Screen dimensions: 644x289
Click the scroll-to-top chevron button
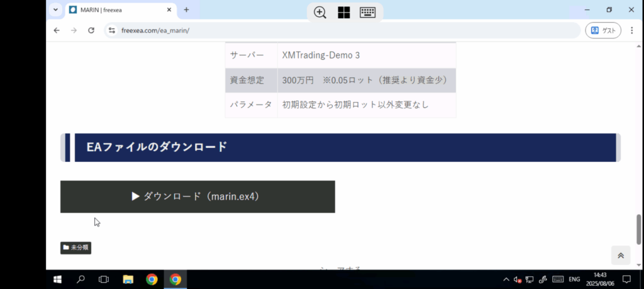click(620, 255)
